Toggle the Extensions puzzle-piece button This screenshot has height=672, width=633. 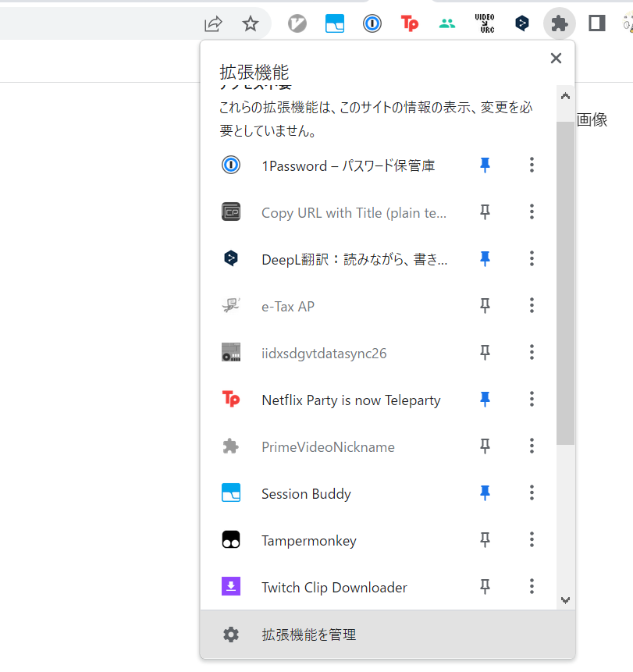tap(560, 23)
